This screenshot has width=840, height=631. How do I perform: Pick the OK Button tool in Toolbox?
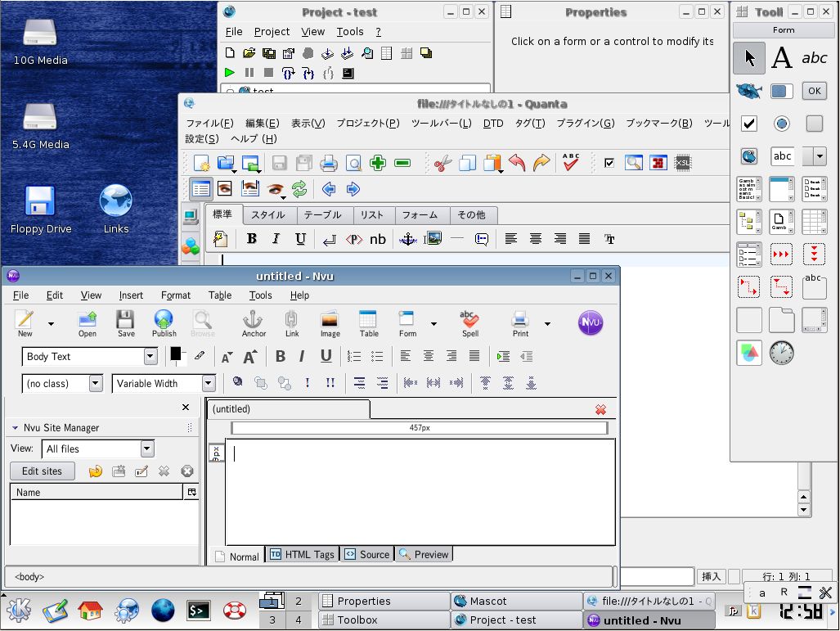pos(815,91)
